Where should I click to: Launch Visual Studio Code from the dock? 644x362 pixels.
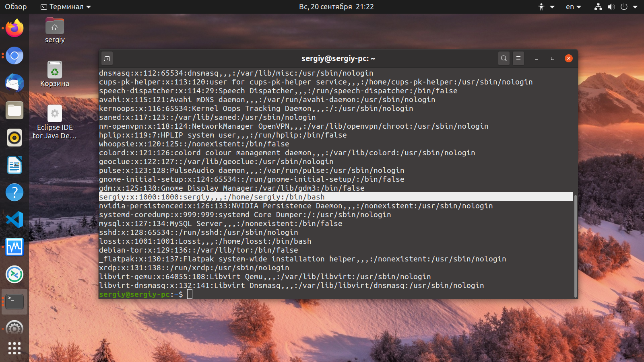pyautogui.click(x=14, y=220)
